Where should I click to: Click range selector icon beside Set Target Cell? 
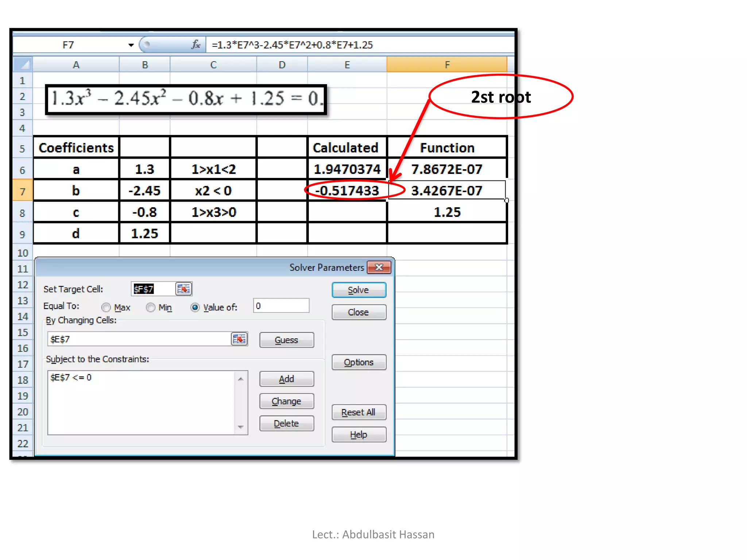pos(183,289)
